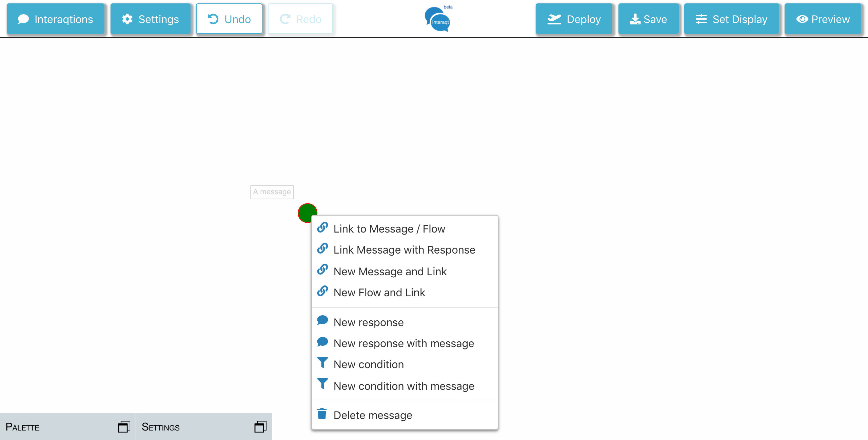
Task: Open the Interaqtions list button
Action: click(x=56, y=19)
